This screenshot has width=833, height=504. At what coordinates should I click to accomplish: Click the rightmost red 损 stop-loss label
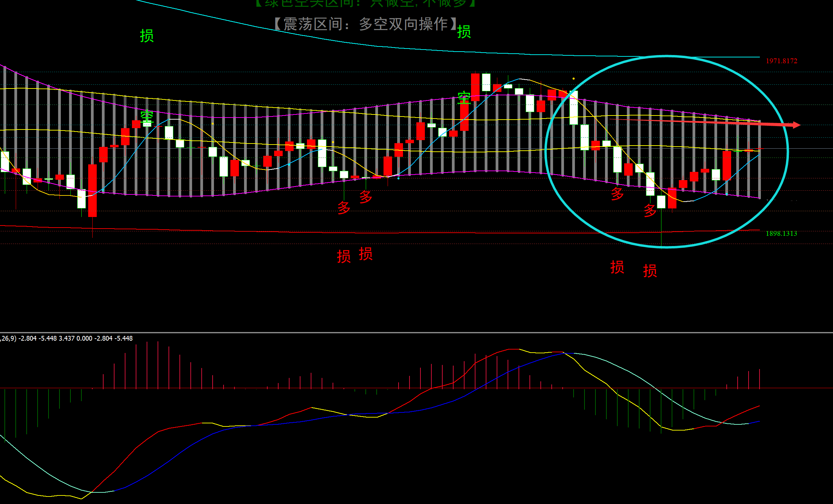pos(650,271)
